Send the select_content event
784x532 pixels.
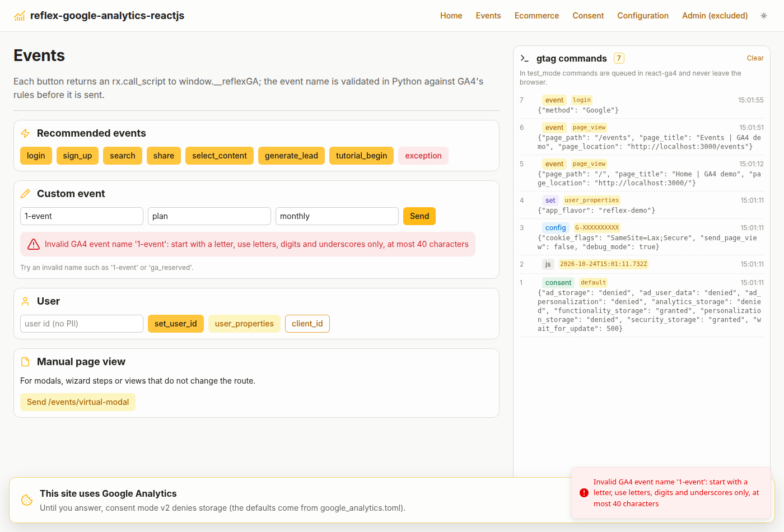click(220, 156)
